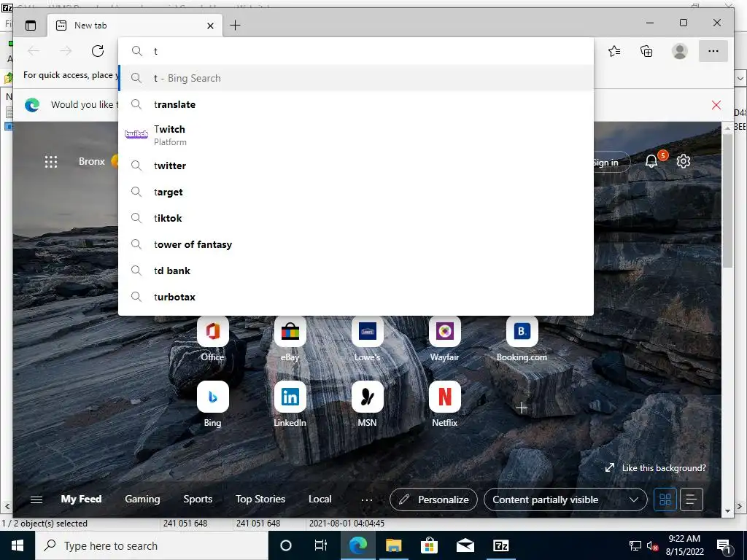Open the app launcher dots grid
The image size is (747, 560).
[x=51, y=161]
